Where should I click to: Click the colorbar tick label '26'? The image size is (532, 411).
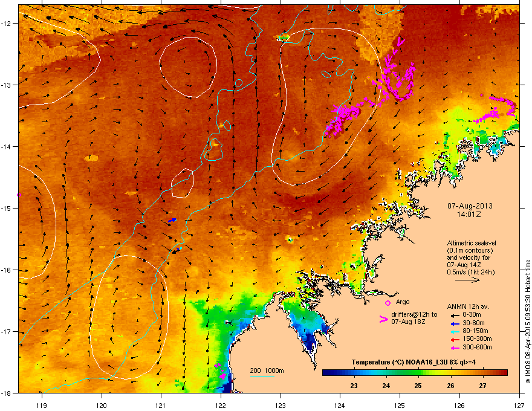[450, 386]
